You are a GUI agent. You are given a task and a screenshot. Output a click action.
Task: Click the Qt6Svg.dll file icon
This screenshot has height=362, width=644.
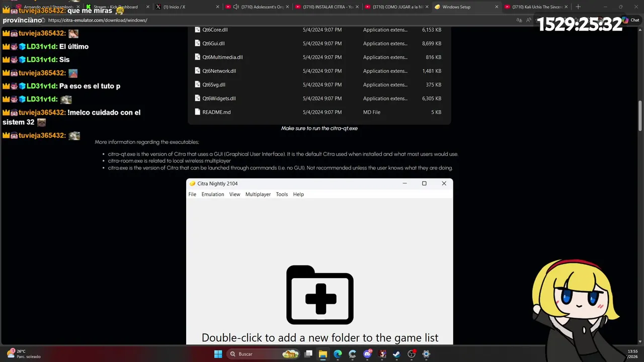[x=198, y=84]
